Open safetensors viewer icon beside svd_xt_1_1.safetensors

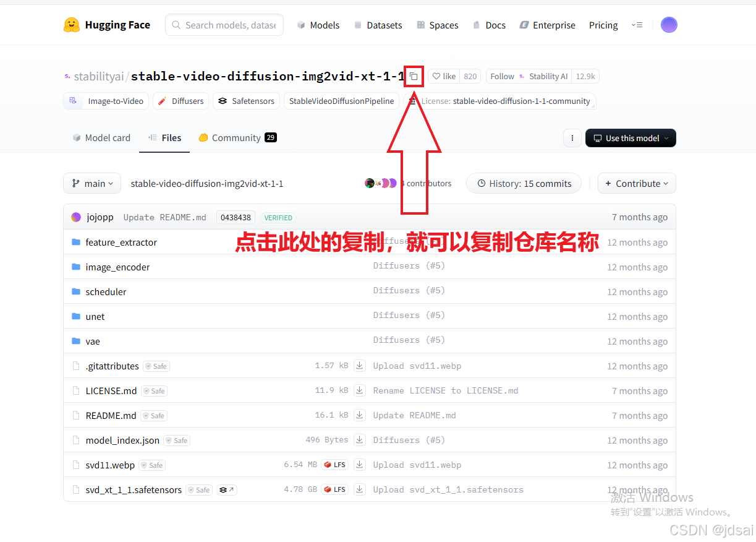tap(227, 490)
